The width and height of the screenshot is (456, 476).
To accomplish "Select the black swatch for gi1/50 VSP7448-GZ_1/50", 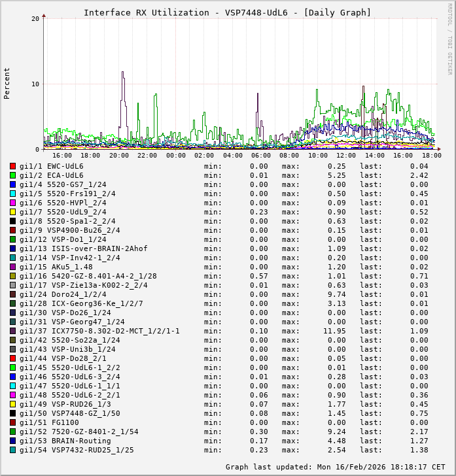I will point(13,413).
